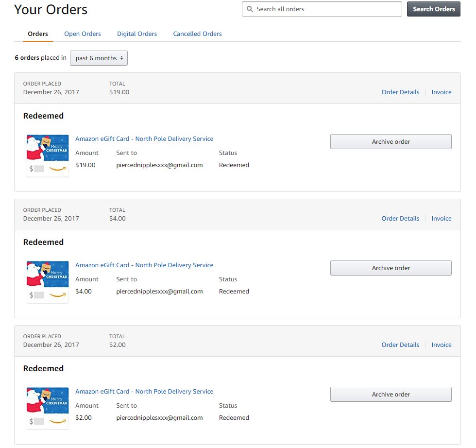Switch to the Open Orders tab
The width and height of the screenshot is (476, 448).
click(x=83, y=34)
